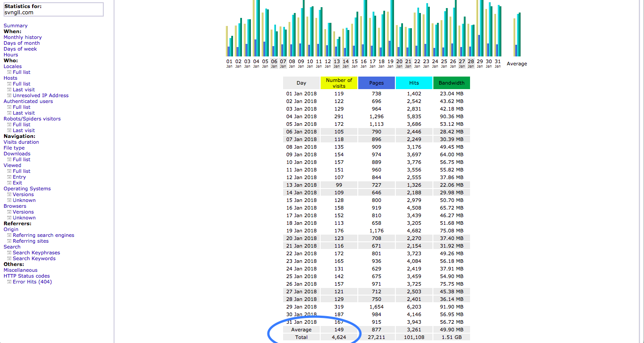Click the icon beside Downloads Full list
The width and height of the screenshot is (644, 343).
coord(9,159)
